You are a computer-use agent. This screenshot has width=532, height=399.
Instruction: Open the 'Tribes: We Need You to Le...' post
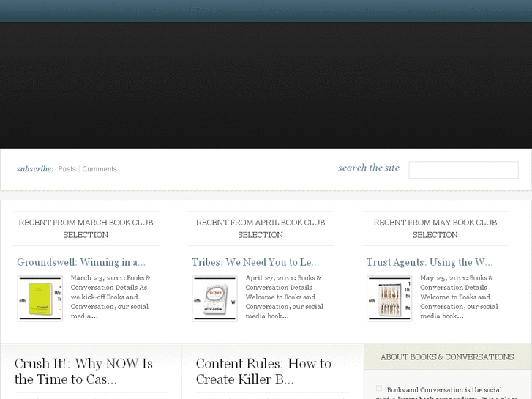(x=255, y=262)
